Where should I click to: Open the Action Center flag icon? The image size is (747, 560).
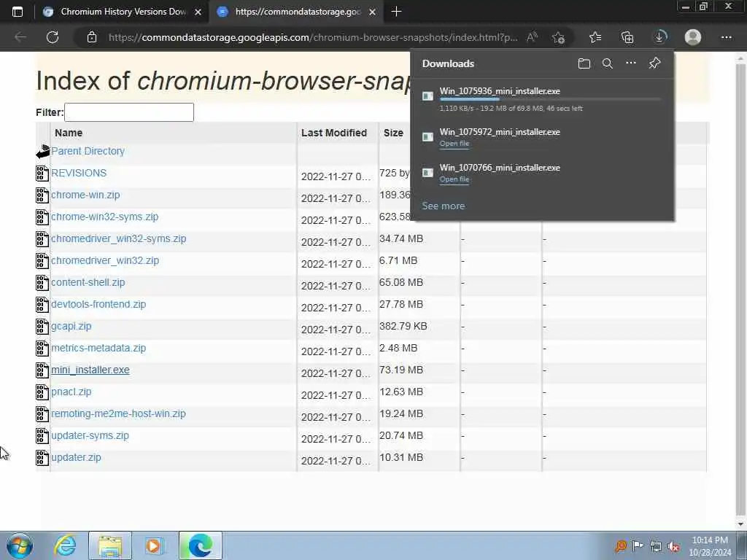[x=638, y=546]
